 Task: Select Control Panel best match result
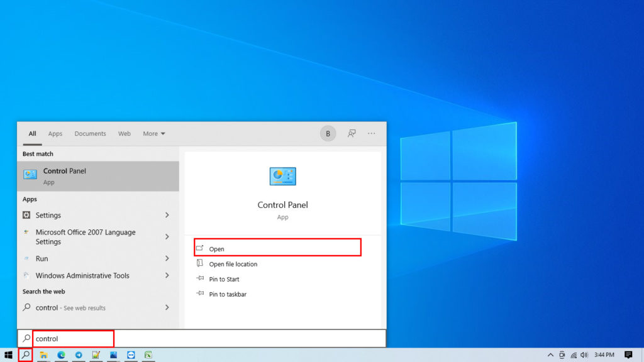pos(98,176)
